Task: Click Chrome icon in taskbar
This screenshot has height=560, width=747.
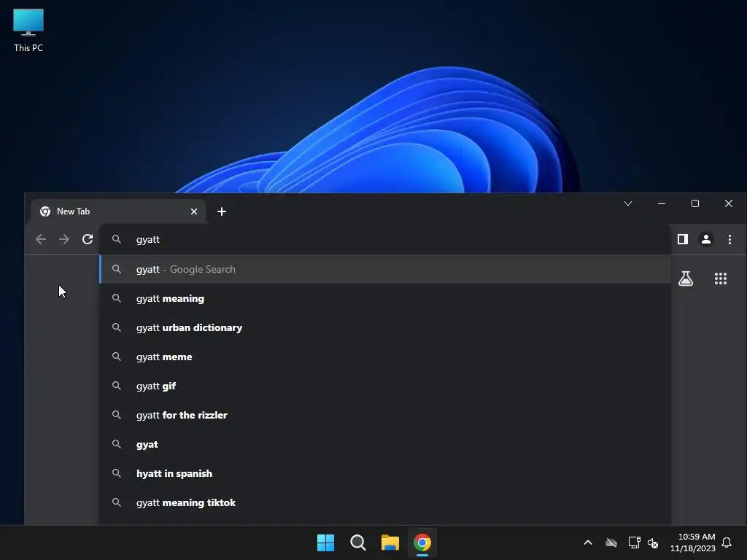Action: point(422,542)
